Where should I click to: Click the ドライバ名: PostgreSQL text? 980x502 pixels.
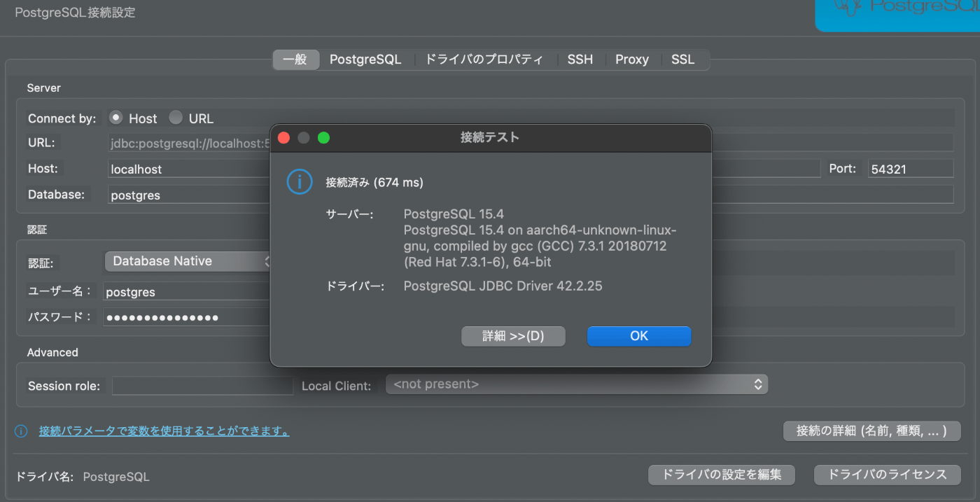pos(83,477)
